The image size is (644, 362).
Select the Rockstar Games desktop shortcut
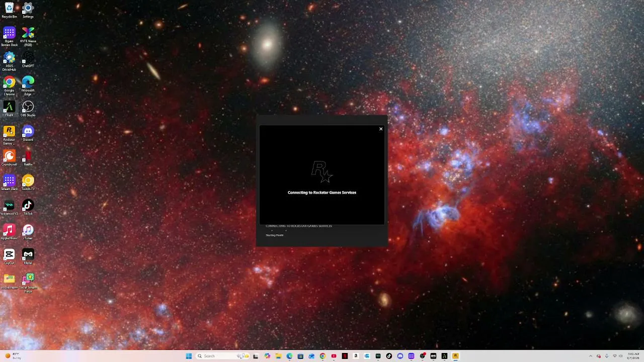click(9, 136)
